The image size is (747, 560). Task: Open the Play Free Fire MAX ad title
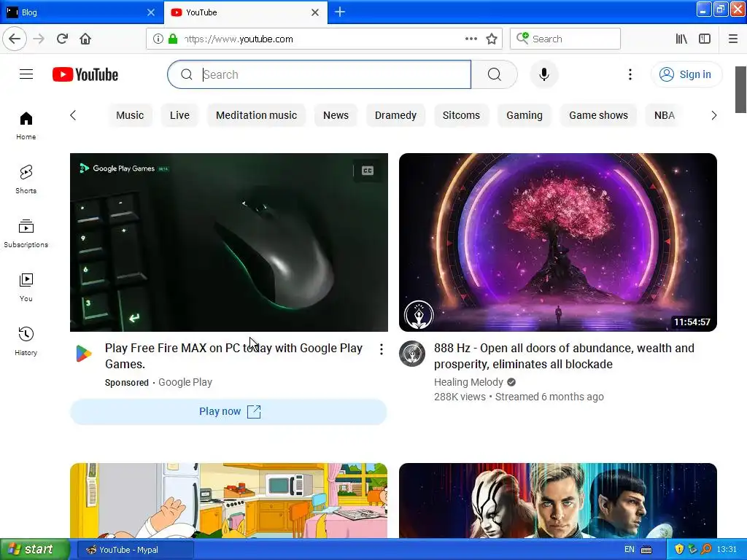[x=233, y=356]
